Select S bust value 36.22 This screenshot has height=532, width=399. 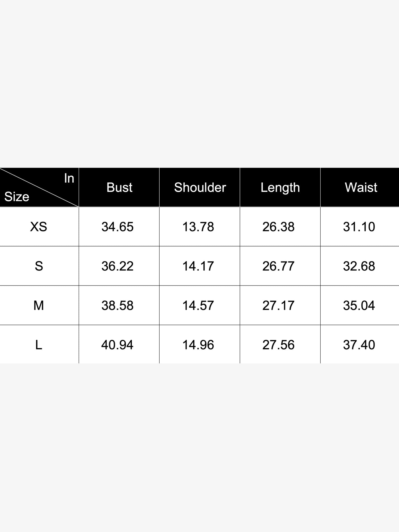pyautogui.click(x=117, y=266)
